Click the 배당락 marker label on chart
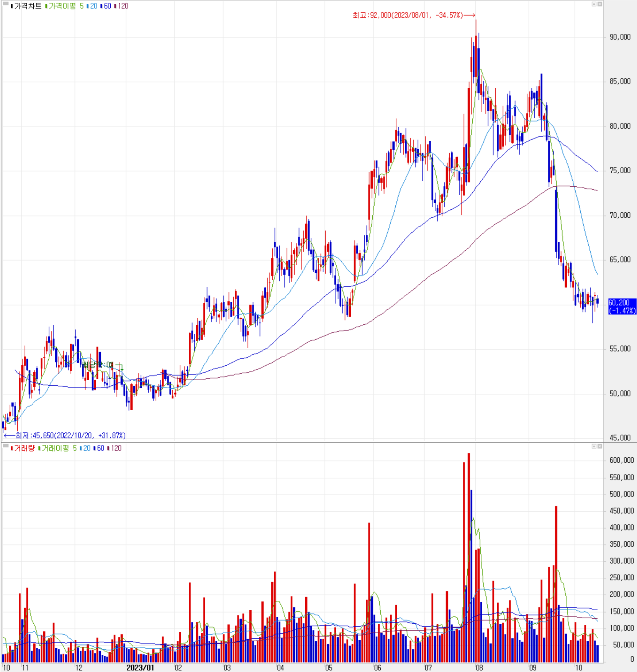This screenshot has height=672, width=637. click(98, 365)
